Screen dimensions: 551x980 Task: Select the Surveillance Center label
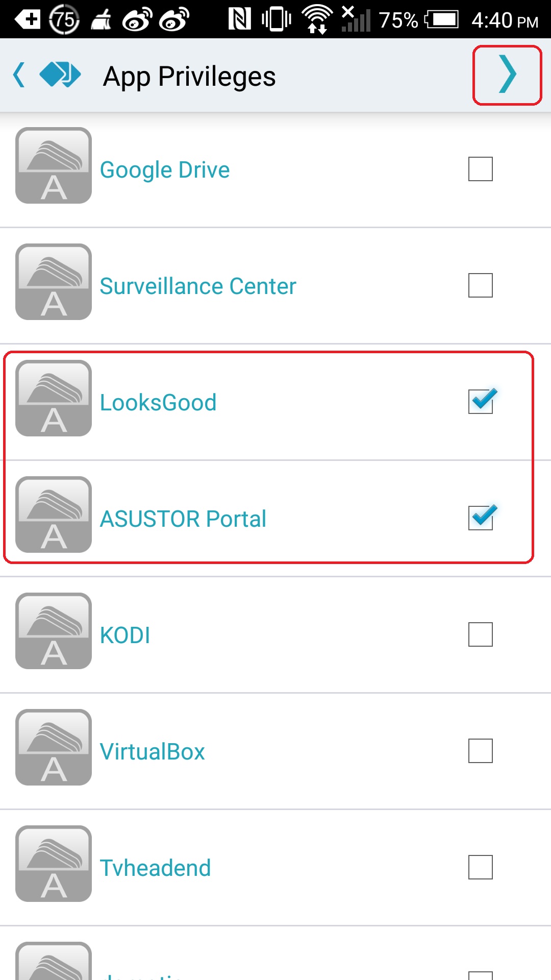198,286
